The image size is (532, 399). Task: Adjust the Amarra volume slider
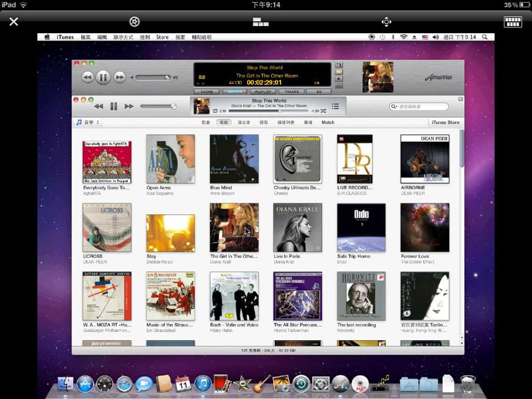click(153, 78)
